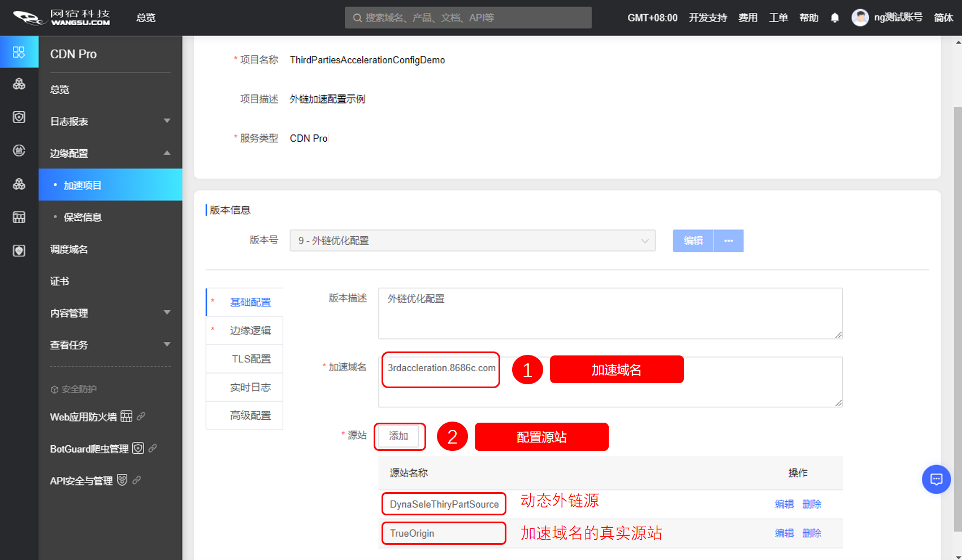Screen dimensions: 962x560
Task: Click the 源站名称 column header
Action: click(409, 473)
